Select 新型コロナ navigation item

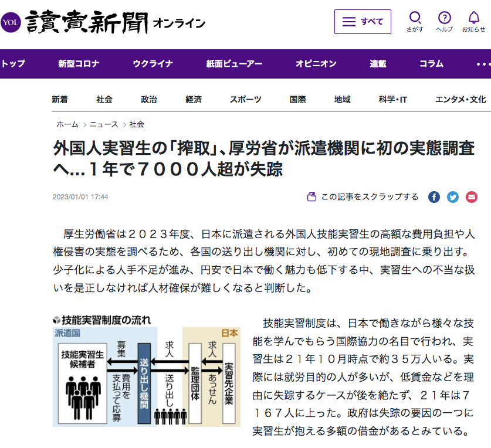79,64
